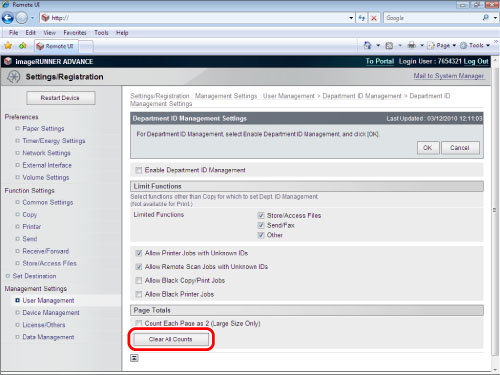Click the vertical page scrollbar
The width and height of the screenshot is (500, 375).
494,210
